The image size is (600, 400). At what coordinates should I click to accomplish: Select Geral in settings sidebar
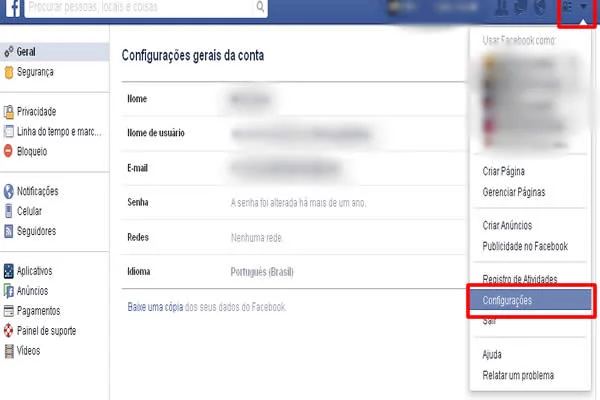55,52
